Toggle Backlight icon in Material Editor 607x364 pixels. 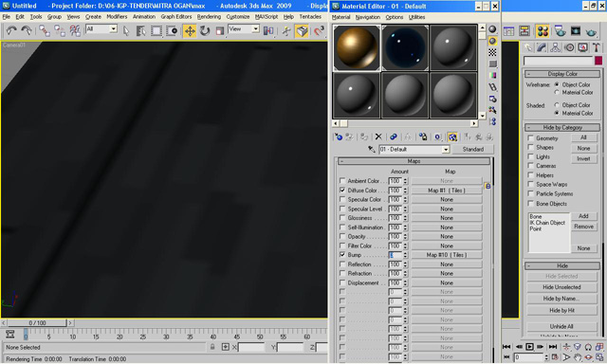click(492, 41)
